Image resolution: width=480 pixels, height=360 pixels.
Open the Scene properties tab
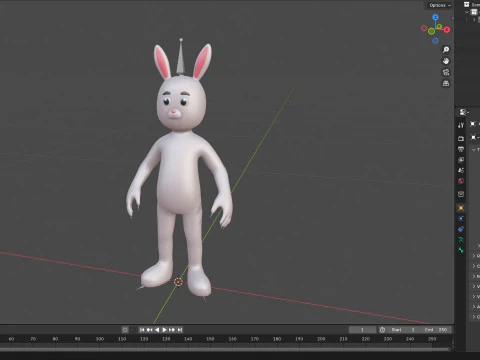click(x=461, y=170)
